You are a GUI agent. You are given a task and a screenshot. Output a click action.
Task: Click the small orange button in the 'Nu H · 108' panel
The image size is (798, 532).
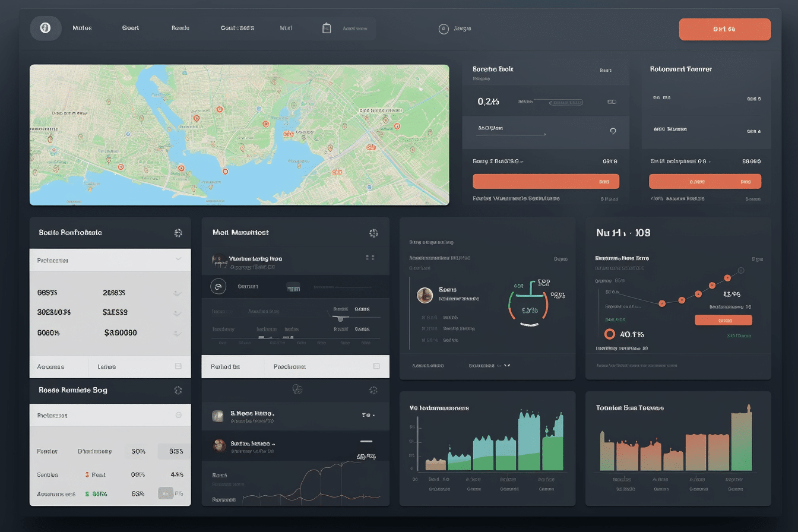tap(723, 320)
